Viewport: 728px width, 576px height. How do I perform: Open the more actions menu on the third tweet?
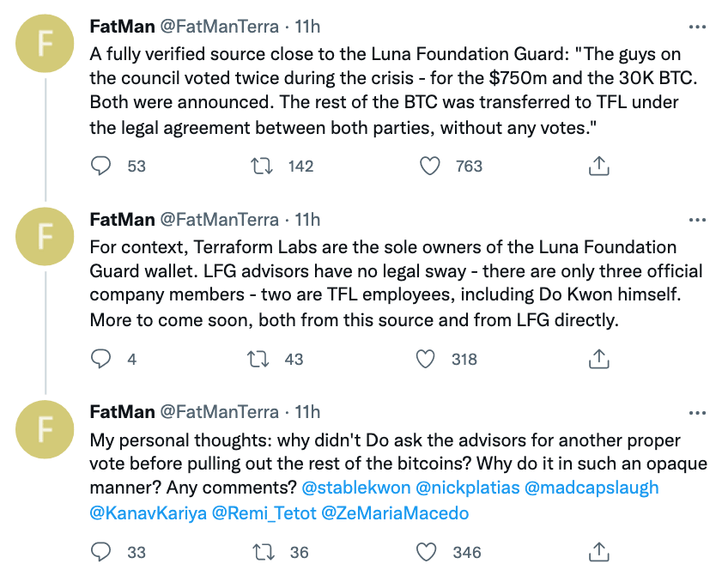point(697,412)
